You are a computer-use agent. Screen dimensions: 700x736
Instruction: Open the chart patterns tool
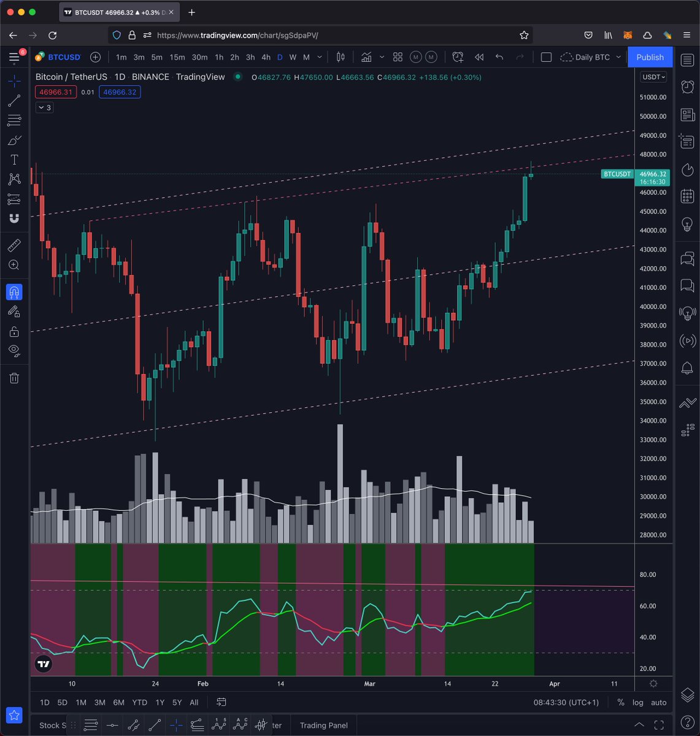point(14,179)
